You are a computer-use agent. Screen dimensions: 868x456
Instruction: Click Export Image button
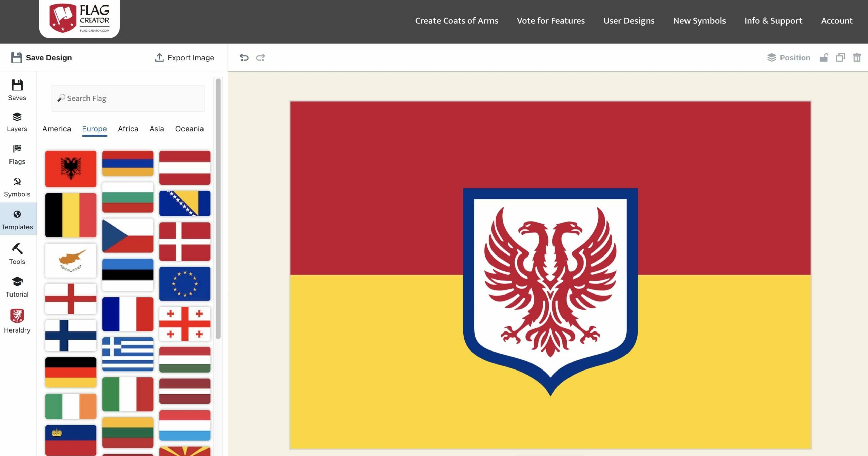point(185,58)
